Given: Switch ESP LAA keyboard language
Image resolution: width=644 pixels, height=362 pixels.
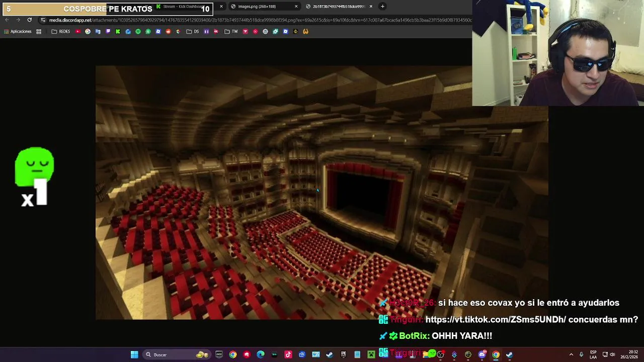Looking at the screenshot, I should point(593,354).
